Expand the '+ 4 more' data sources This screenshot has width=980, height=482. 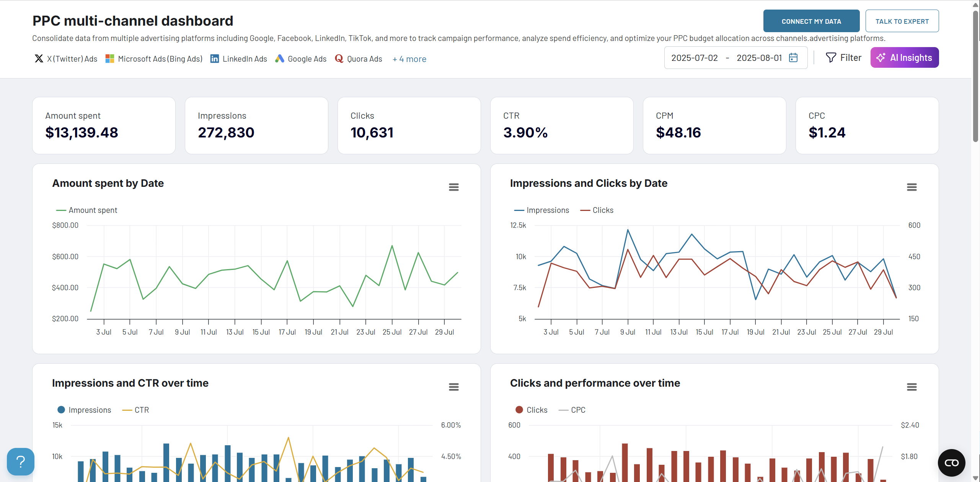(409, 59)
